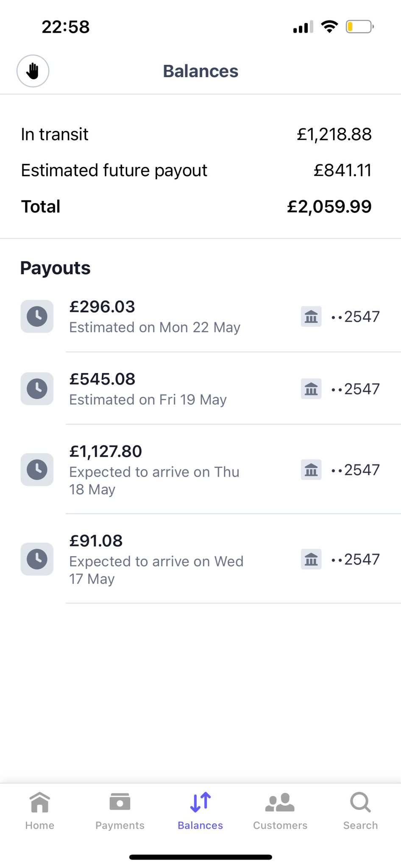The height and width of the screenshot is (868, 401).
Task: Tap the bank icon on the £296.03 row
Action: coord(311,317)
